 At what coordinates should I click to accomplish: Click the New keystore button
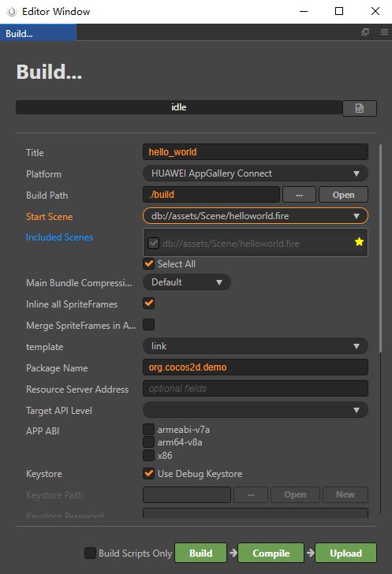[x=345, y=494]
